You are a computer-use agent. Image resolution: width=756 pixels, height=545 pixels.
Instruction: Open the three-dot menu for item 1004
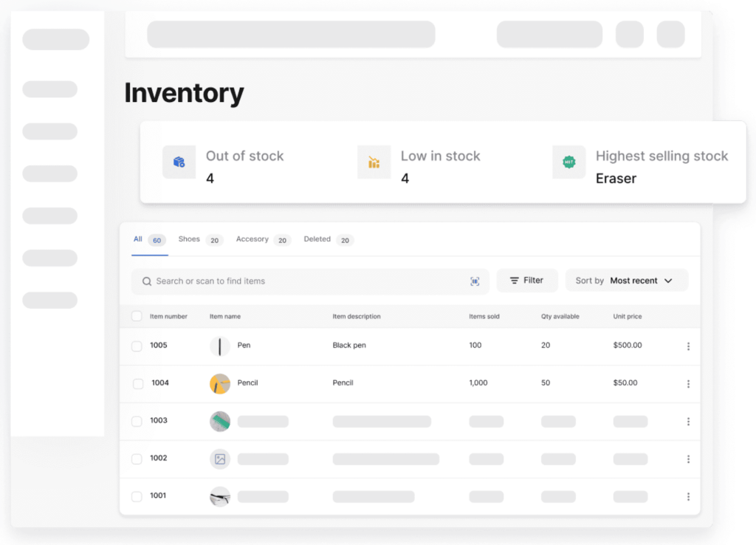tap(688, 384)
